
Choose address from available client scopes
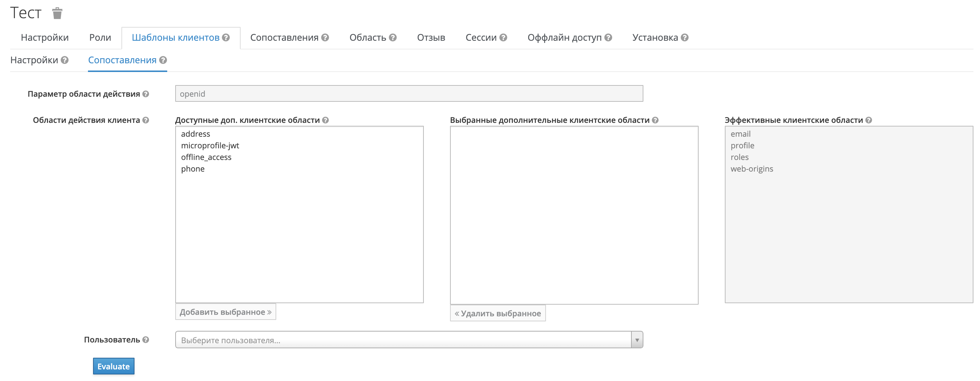click(196, 134)
